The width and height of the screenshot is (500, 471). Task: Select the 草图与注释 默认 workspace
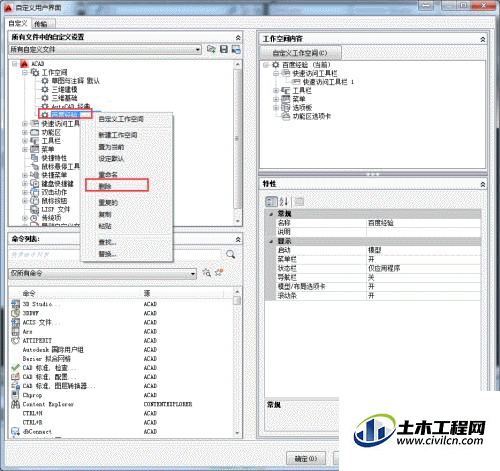click(76, 81)
